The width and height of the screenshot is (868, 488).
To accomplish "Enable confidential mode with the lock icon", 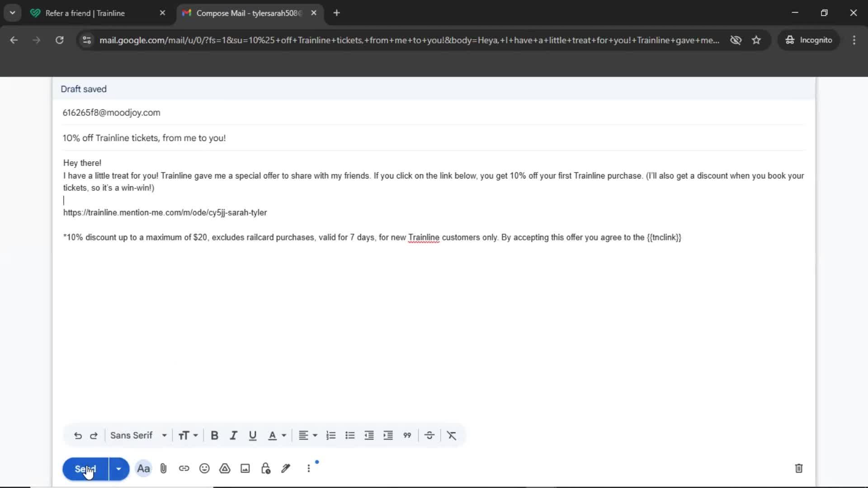I will tap(265, 469).
